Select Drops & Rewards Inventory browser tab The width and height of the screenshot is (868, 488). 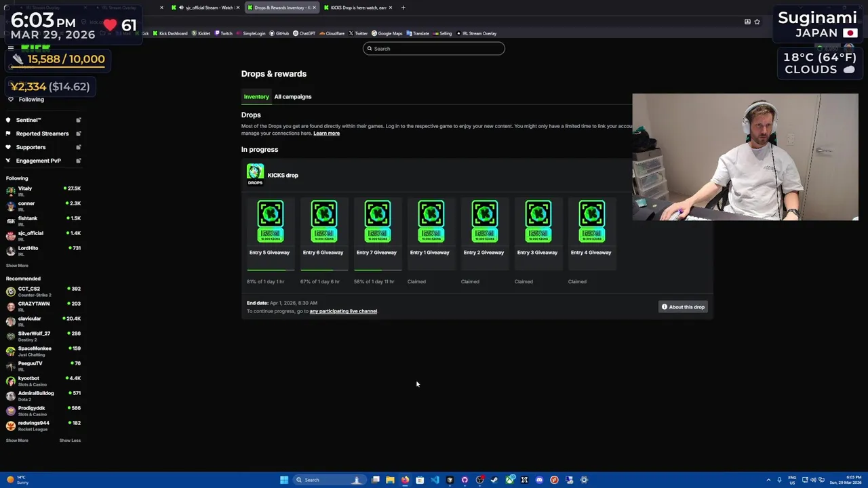[282, 7]
